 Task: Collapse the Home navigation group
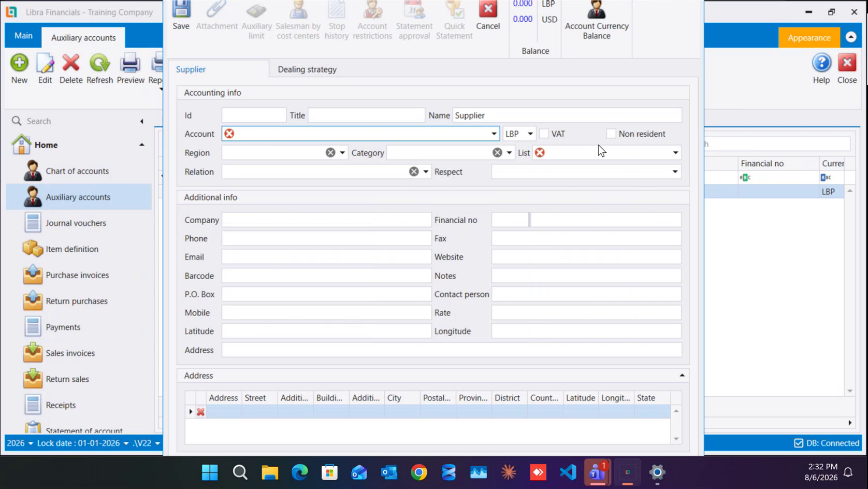[x=141, y=145]
